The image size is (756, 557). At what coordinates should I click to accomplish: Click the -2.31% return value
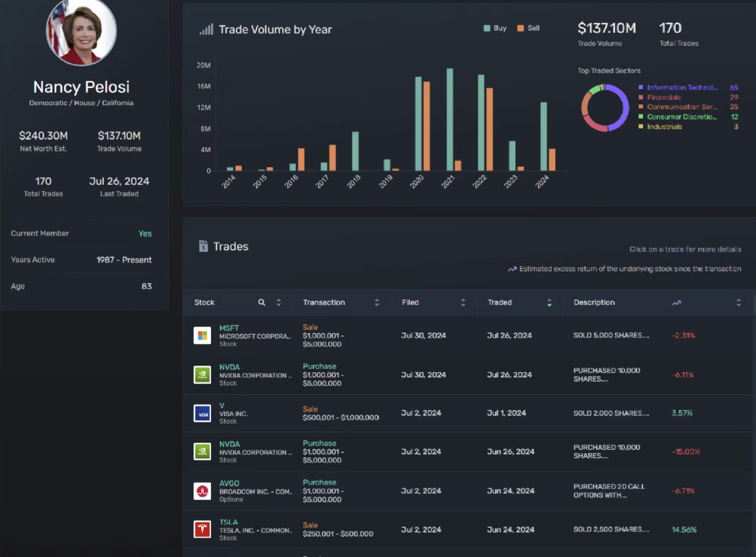click(684, 336)
